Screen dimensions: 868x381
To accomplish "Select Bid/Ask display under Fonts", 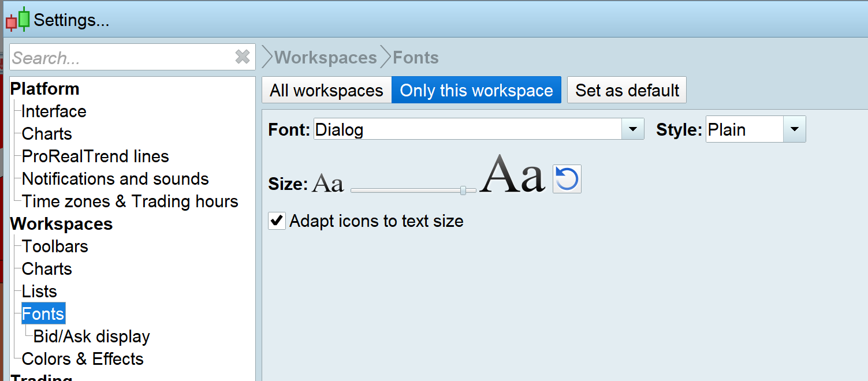I will tap(92, 337).
